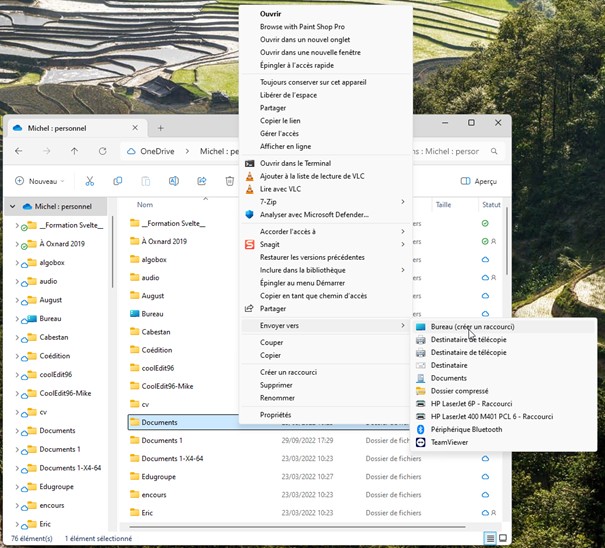The image size is (605, 548).
Task: Click the Cut scissors icon in toolbar
Action: point(90,181)
